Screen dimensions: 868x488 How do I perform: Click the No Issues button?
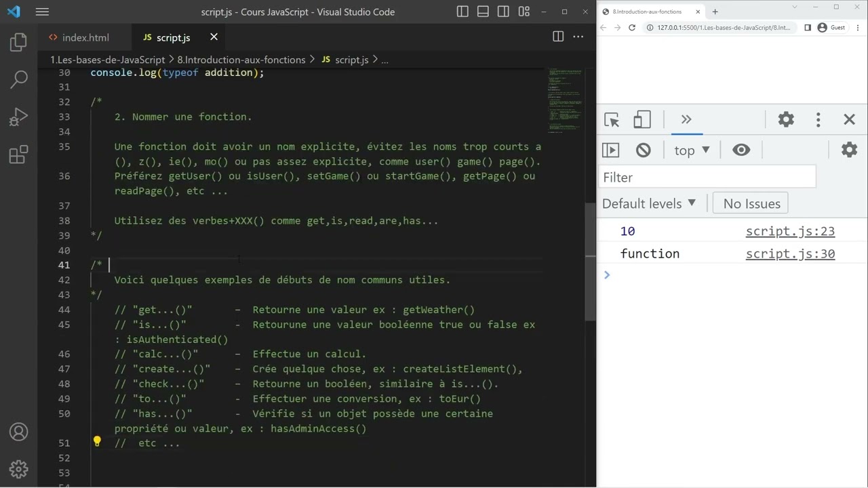click(x=751, y=203)
